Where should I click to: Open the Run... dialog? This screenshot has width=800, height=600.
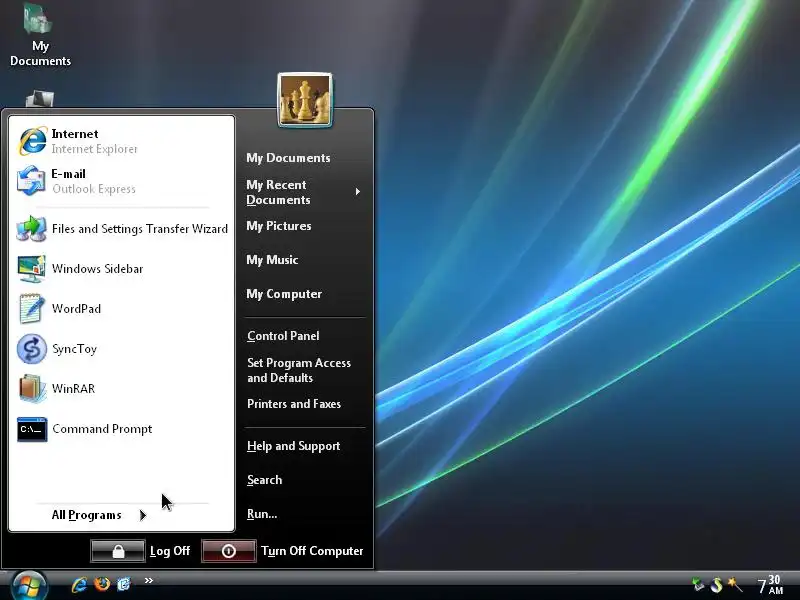262,514
